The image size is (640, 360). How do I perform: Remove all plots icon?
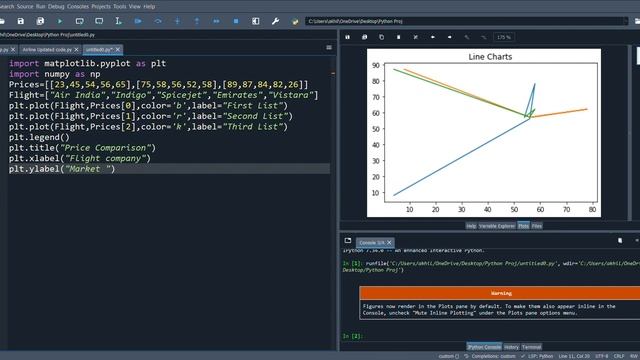pos(416,37)
